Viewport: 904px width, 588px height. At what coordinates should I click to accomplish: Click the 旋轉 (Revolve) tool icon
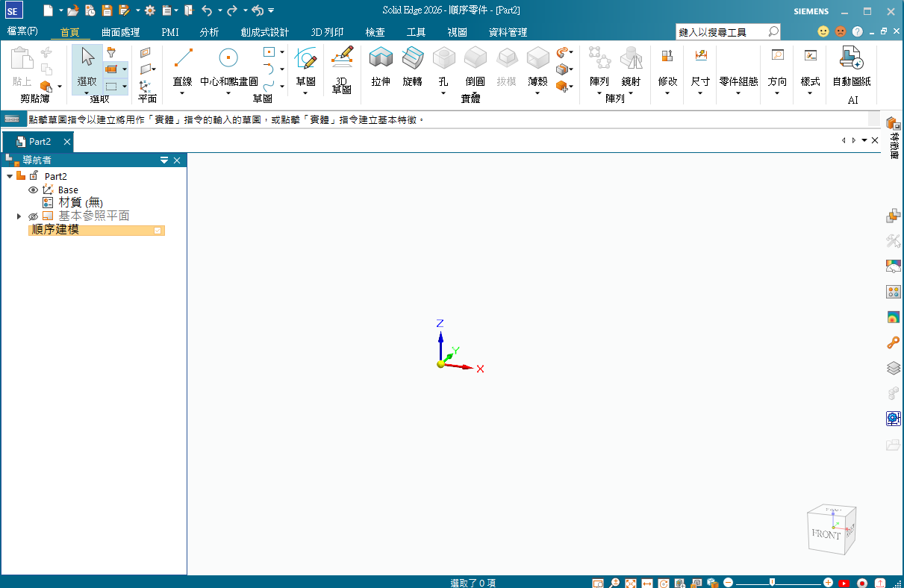coord(412,58)
